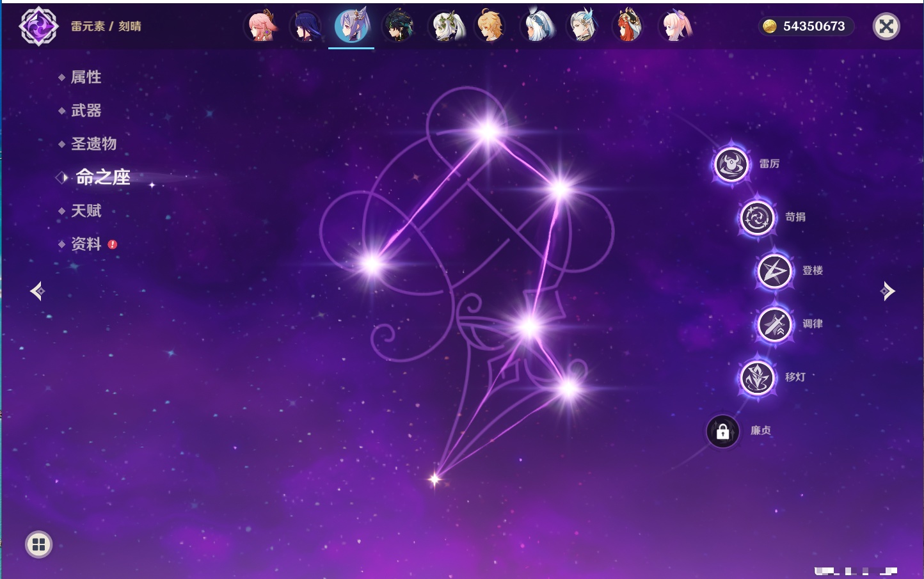This screenshot has height=579, width=924.
Task: Click the leftmost bright star in constellation
Action: pos(372,264)
